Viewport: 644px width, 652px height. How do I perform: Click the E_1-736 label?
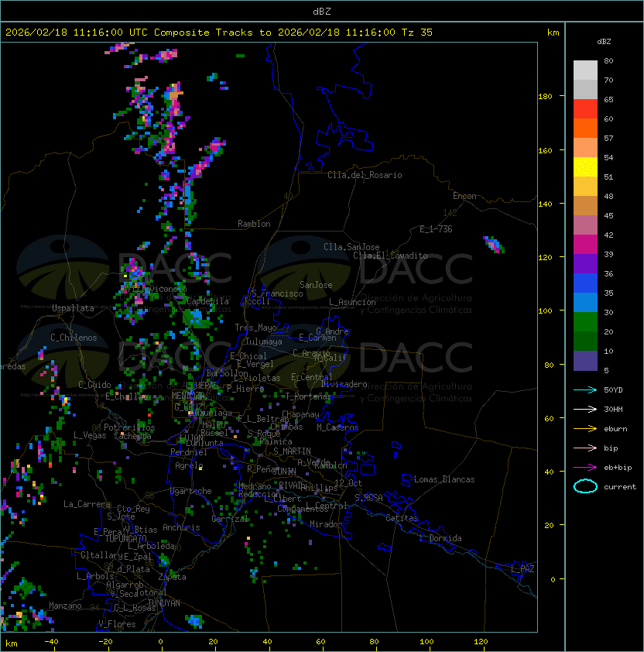click(x=436, y=229)
